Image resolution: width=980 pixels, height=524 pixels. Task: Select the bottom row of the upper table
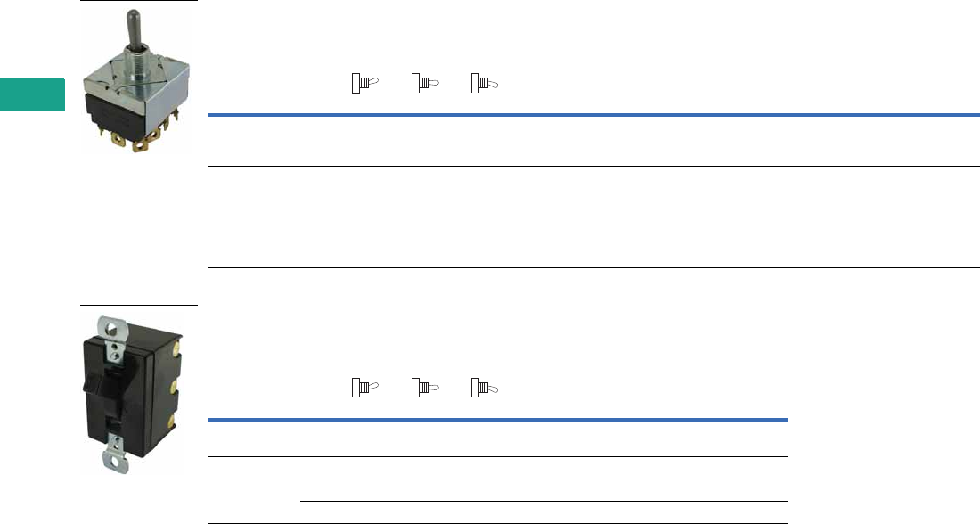[x=588, y=242]
